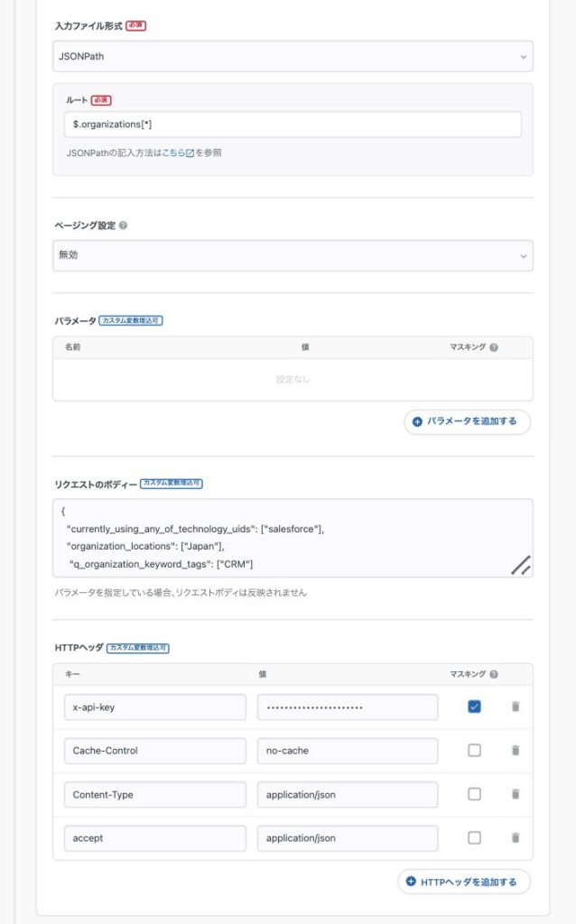Click trash icon for Cache-Control header
This screenshot has width=576, height=924.
click(x=516, y=750)
